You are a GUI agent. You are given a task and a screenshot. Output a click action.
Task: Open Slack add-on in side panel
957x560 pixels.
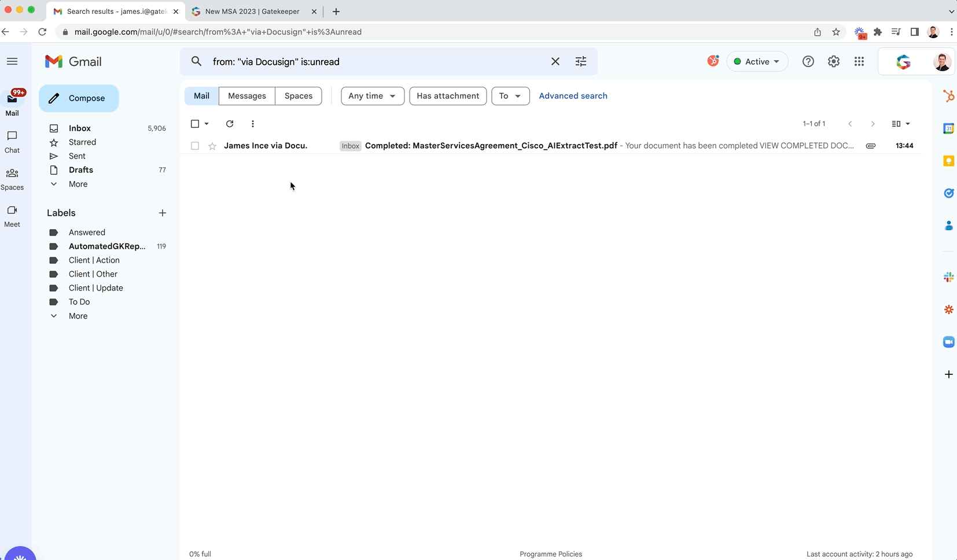tap(948, 278)
